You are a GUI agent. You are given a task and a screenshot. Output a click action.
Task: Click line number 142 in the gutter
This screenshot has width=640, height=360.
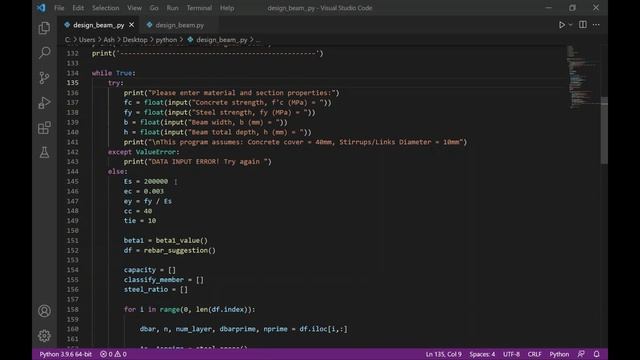coord(73,152)
